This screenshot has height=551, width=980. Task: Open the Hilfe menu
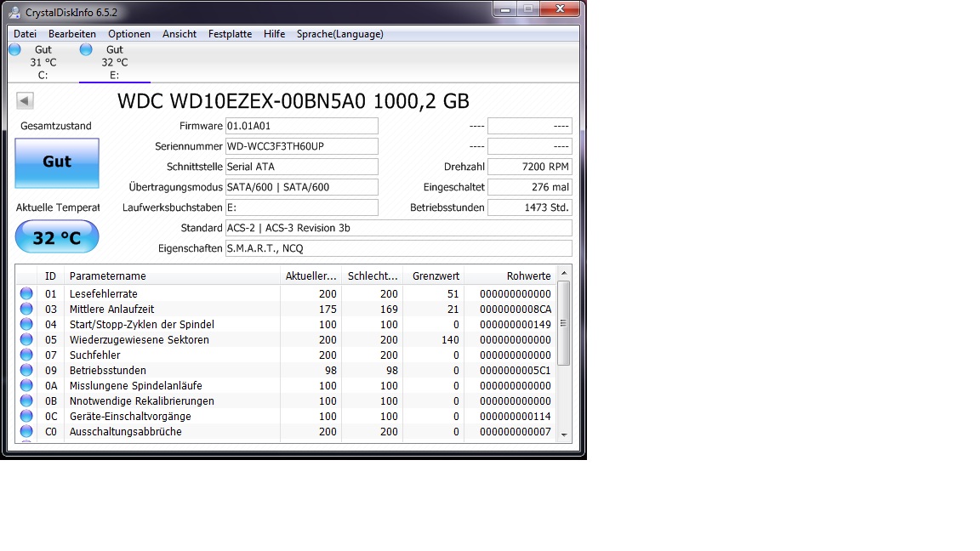pyautogui.click(x=275, y=34)
